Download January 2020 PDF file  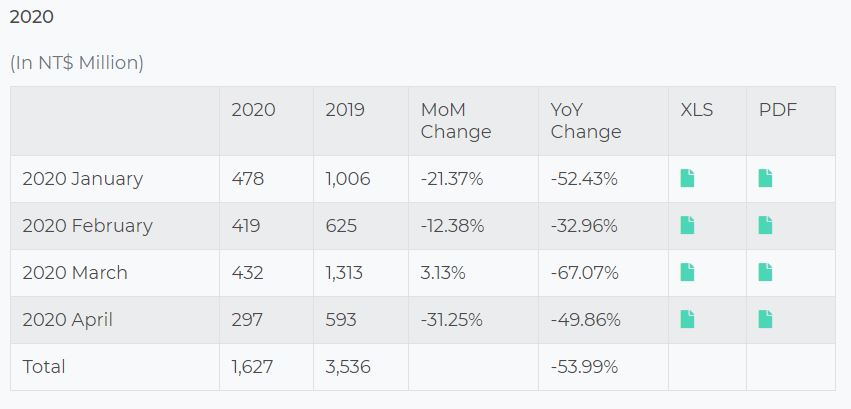pyautogui.click(x=765, y=179)
